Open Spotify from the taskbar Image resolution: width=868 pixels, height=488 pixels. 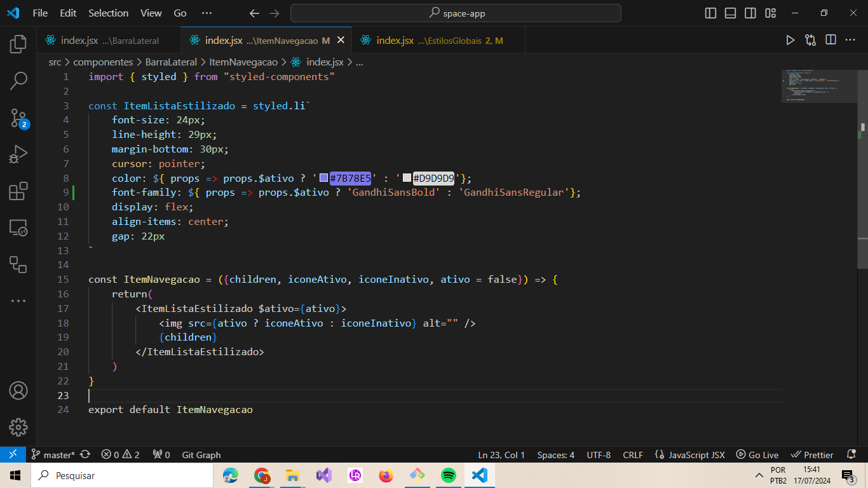point(449,475)
